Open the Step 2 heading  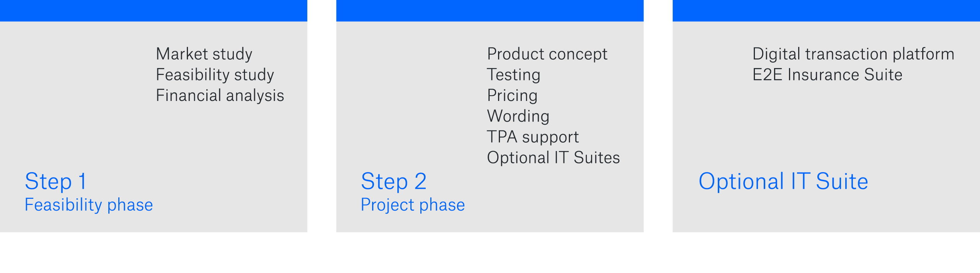point(394,181)
